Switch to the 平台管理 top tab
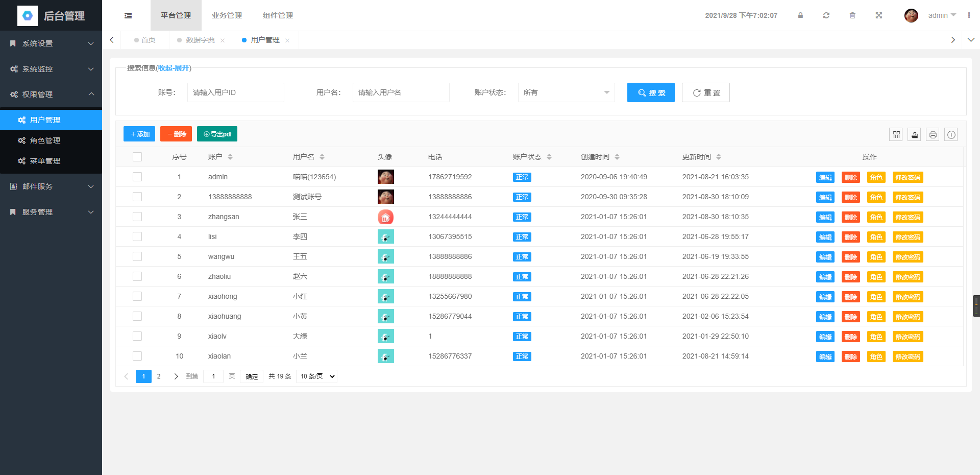 (x=176, y=15)
